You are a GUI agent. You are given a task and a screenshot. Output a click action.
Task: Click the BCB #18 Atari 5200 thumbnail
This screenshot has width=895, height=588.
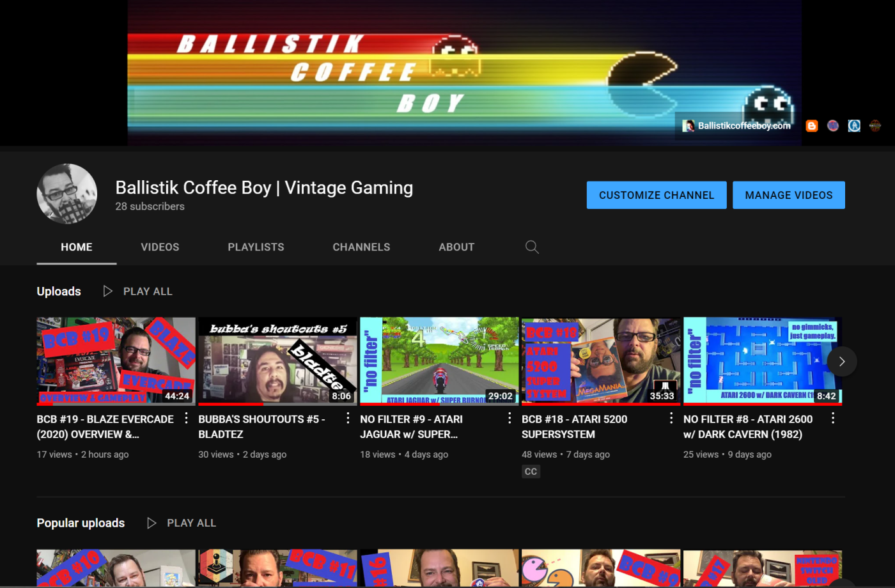[x=601, y=361]
